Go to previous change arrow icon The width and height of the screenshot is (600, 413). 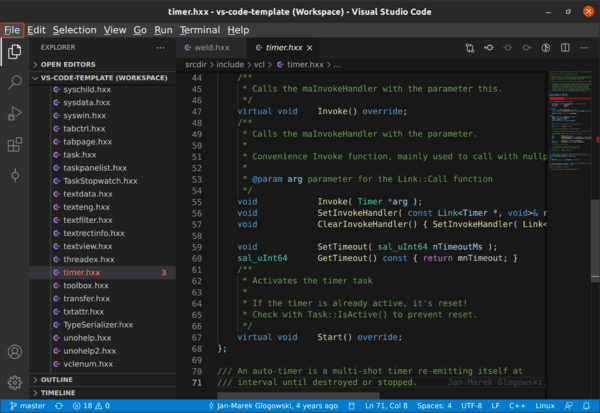point(489,48)
